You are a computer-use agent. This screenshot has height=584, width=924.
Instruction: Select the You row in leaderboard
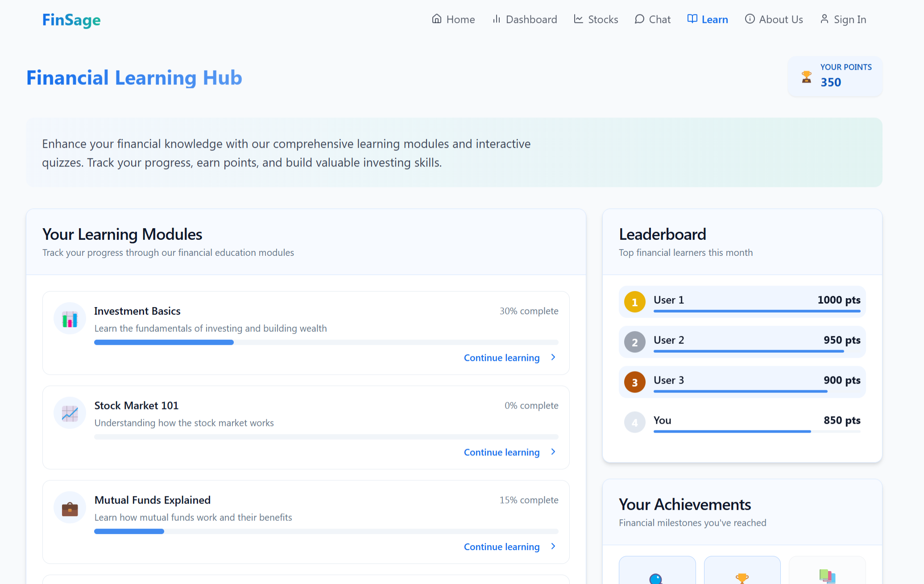click(742, 422)
